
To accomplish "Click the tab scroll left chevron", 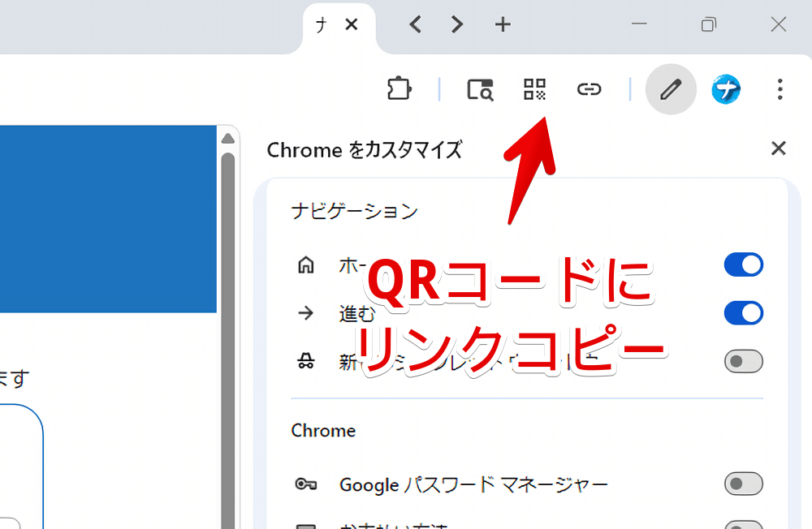I will tap(415, 24).
